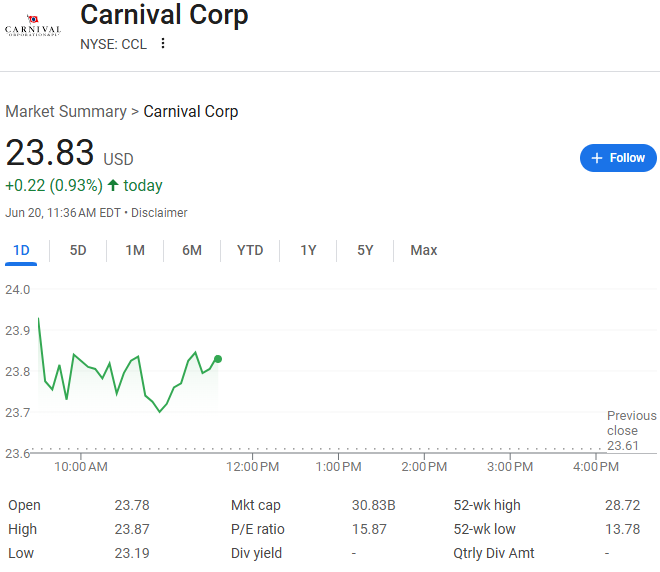Click the Mkt cap value 30.83B
The image size is (660, 572).
(x=374, y=505)
